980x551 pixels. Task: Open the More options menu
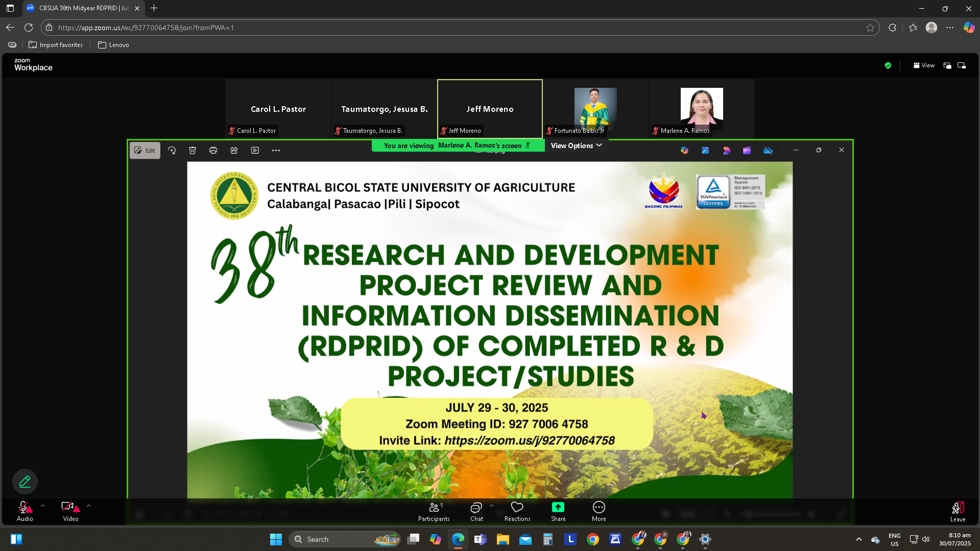click(x=599, y=511)
